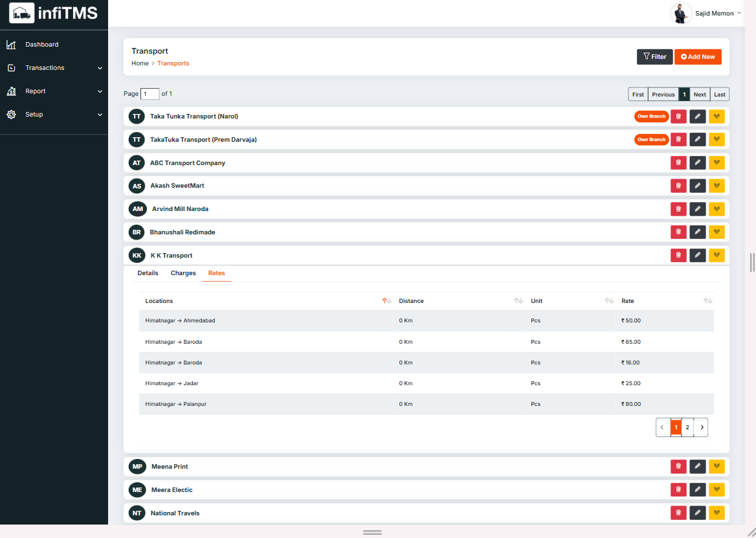This screenshot has width=756, height=538.
Task: Delete the Meena Print record
Action: click(678, 466)
